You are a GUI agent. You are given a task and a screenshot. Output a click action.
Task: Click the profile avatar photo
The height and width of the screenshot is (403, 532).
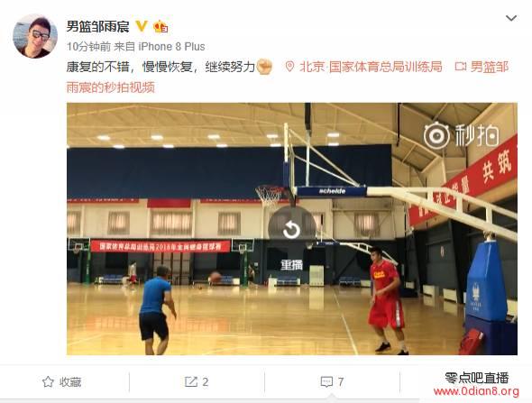[x=35, y=36]
